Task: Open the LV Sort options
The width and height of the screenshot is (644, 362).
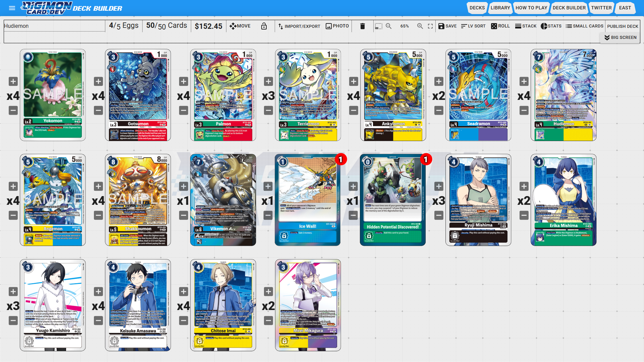Action: 473,26
